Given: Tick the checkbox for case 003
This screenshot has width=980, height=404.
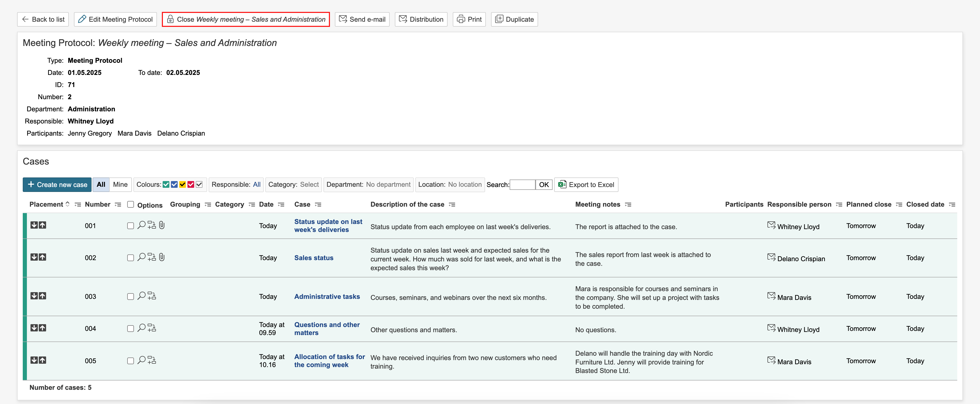Looking at the screenshot, I should pyautogui.click(x=131, y=297).
